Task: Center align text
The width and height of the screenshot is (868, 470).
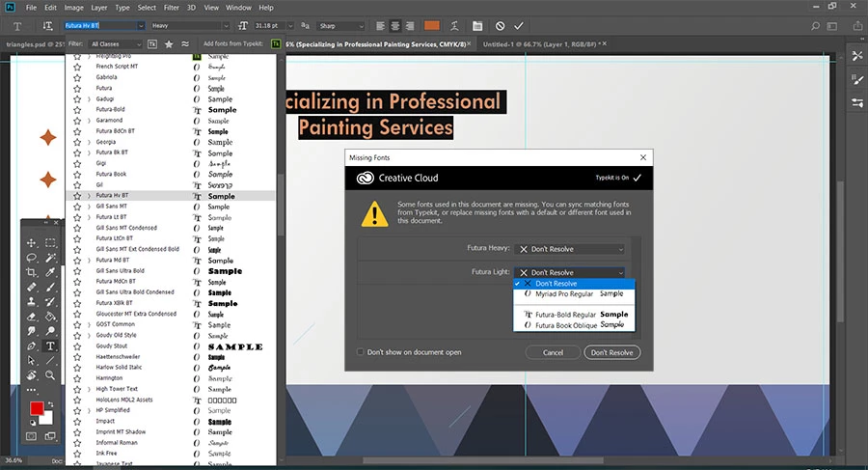Action: pyautogui.click(x=395, y=26)
